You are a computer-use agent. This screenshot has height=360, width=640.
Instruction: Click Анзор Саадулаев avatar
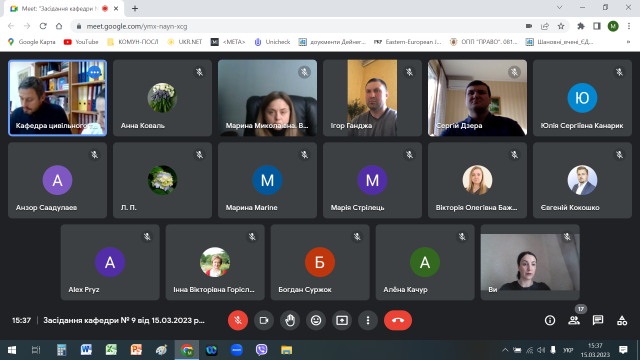(58, 180)
